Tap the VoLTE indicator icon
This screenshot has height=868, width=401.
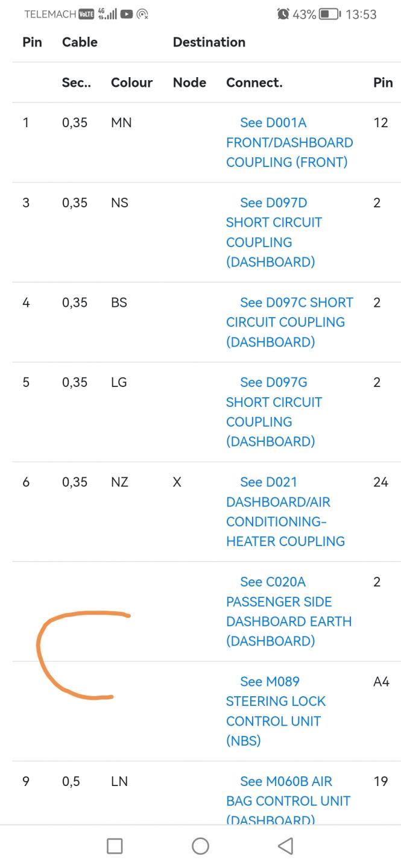point(87,14)
